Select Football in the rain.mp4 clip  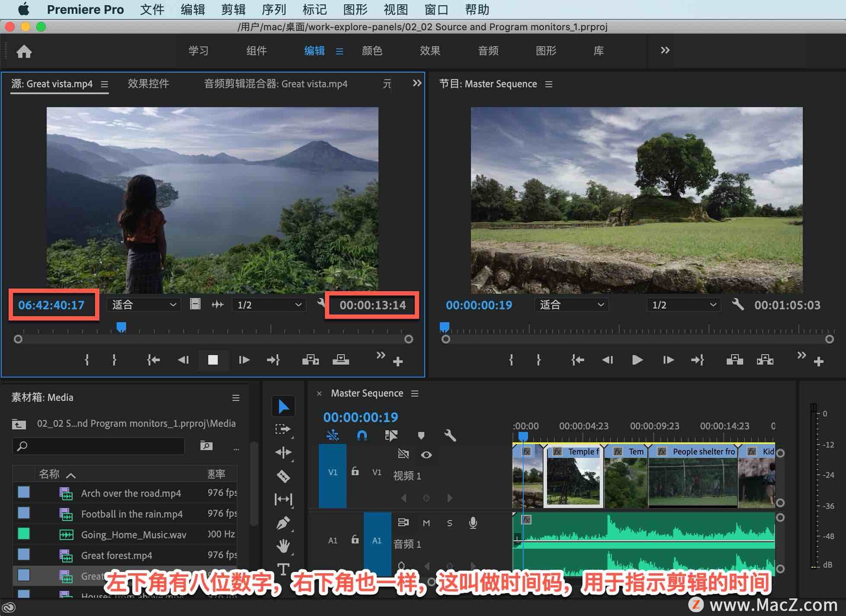coord(131,514)
